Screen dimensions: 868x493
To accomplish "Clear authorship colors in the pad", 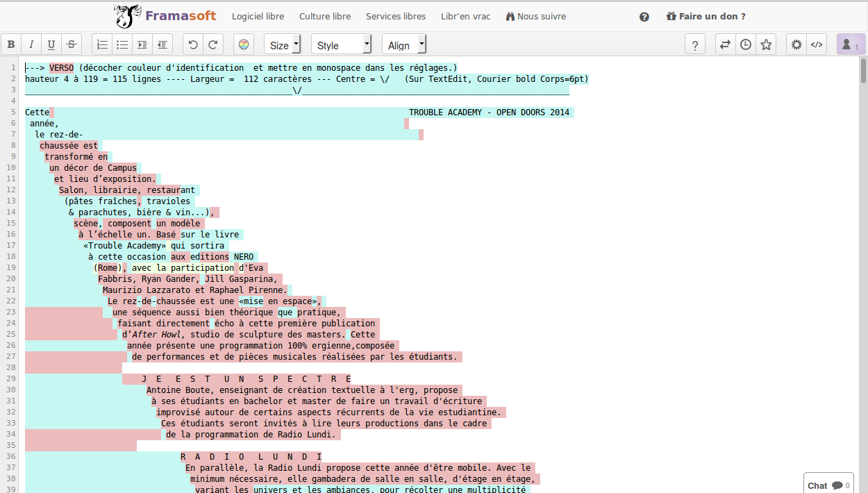I will click(244, 44).
